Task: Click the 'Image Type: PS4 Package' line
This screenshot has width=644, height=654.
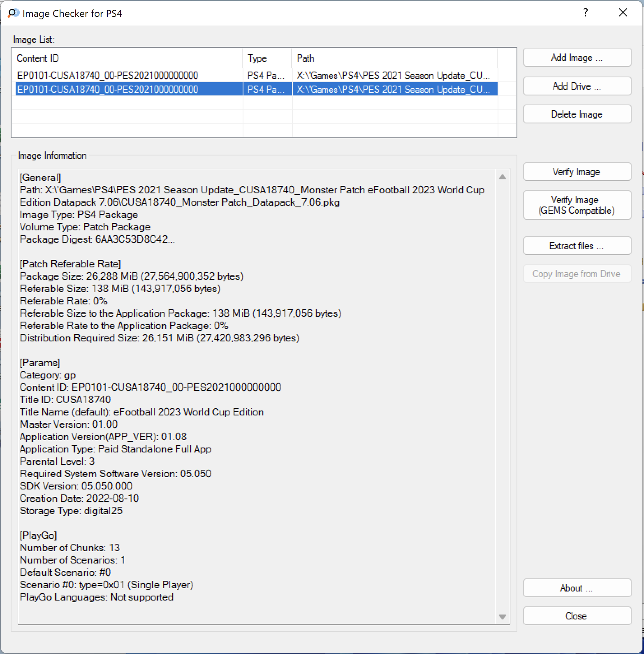Action: [x=79, y=215]
